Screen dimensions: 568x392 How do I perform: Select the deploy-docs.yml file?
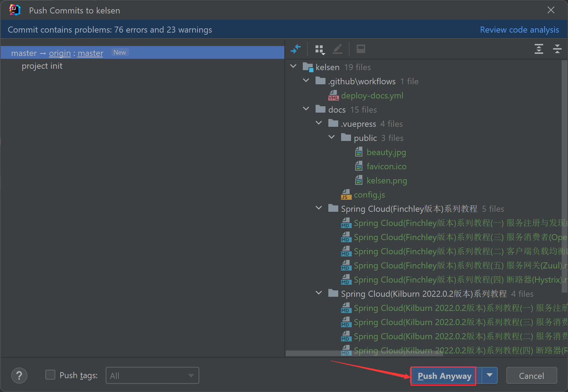[372, 96]
